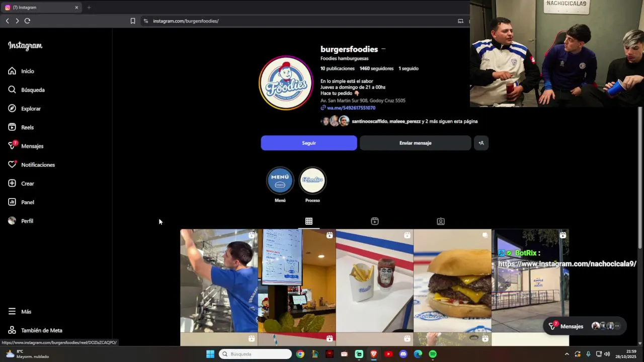
Task: Open the storefront at night post
Action: [530, 281]
